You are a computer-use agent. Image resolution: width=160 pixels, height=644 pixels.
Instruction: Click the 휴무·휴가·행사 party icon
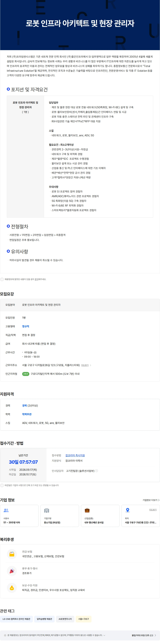12,571
